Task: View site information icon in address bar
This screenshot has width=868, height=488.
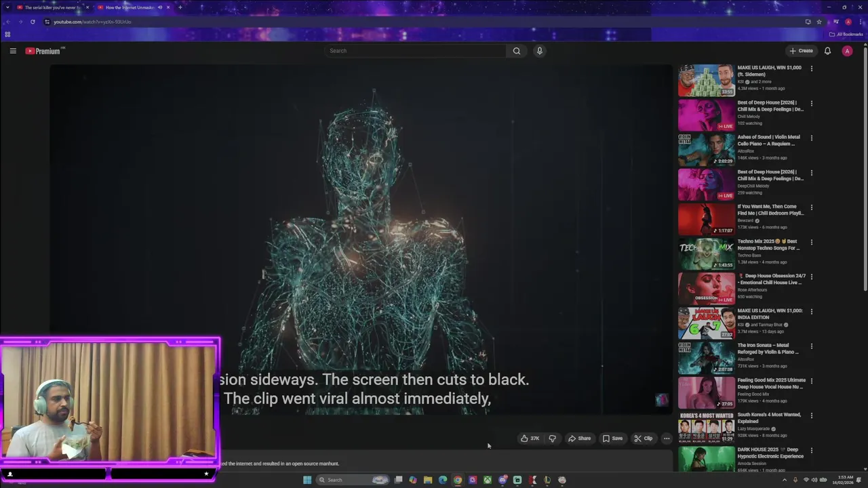Action: coord(47,22)
